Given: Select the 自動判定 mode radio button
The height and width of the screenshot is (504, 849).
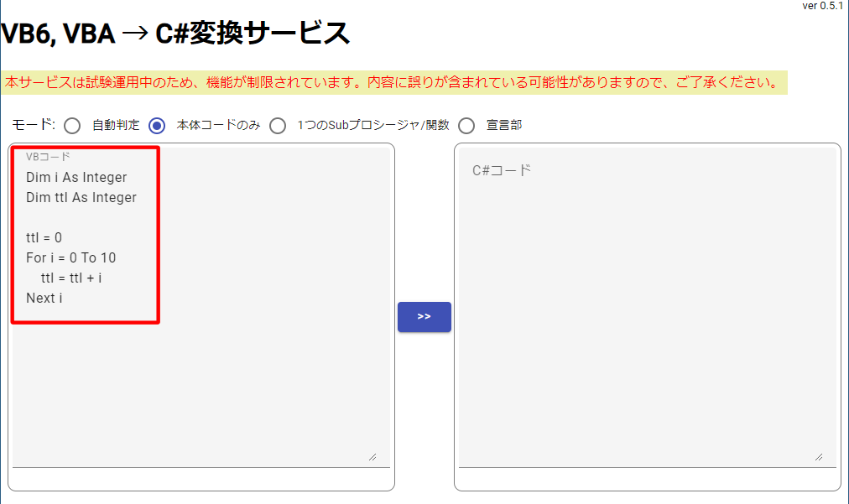Looking at the screenshot, I should pos(72,126).
